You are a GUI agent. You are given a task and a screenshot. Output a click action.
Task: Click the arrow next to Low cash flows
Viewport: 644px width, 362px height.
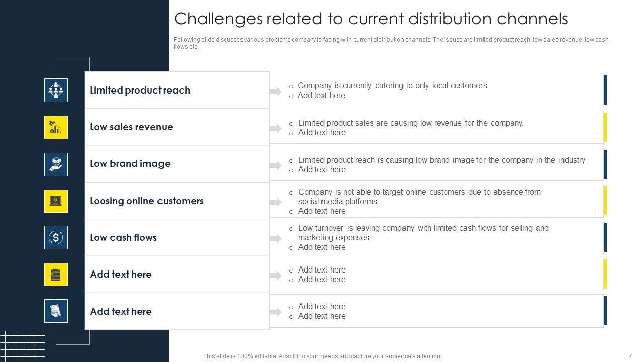click(x=275, y=238)
